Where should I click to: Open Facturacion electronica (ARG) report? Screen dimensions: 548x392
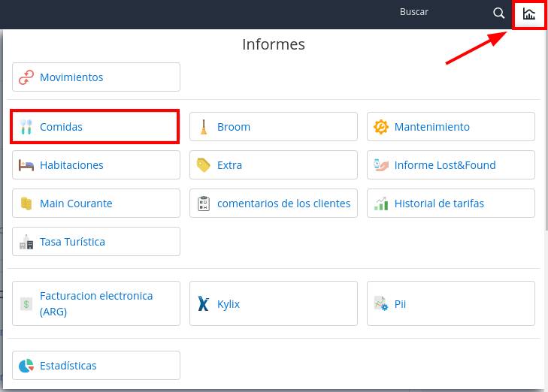[96, 303]
